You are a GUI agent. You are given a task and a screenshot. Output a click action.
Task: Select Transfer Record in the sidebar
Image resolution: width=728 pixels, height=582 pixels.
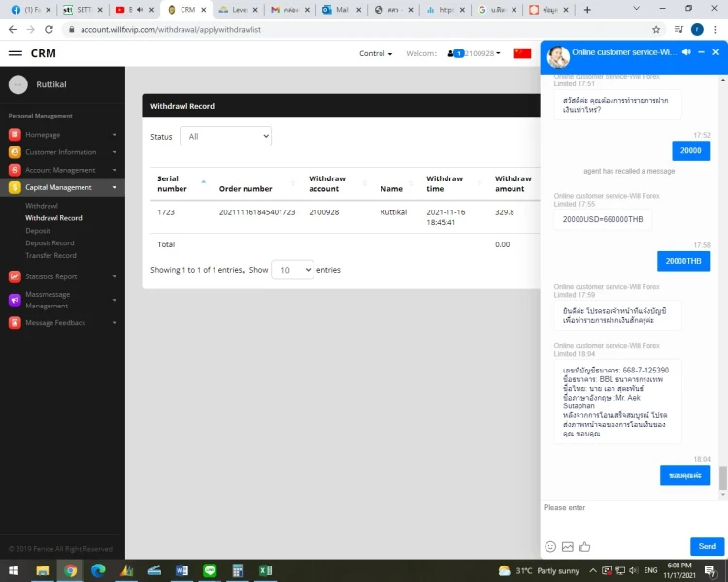coord(50,256)
